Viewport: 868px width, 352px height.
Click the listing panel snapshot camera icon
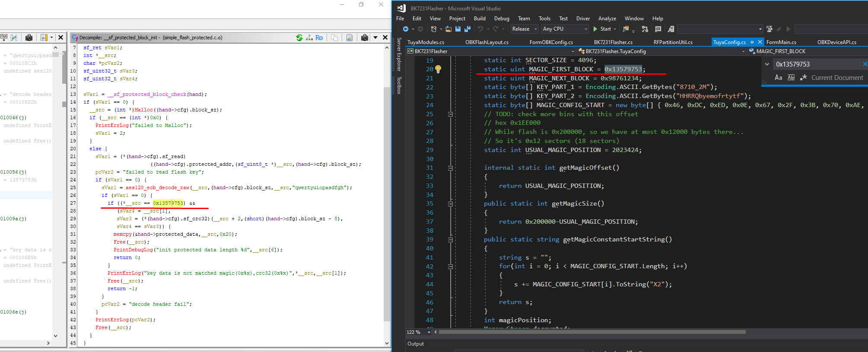pos(29,38)
